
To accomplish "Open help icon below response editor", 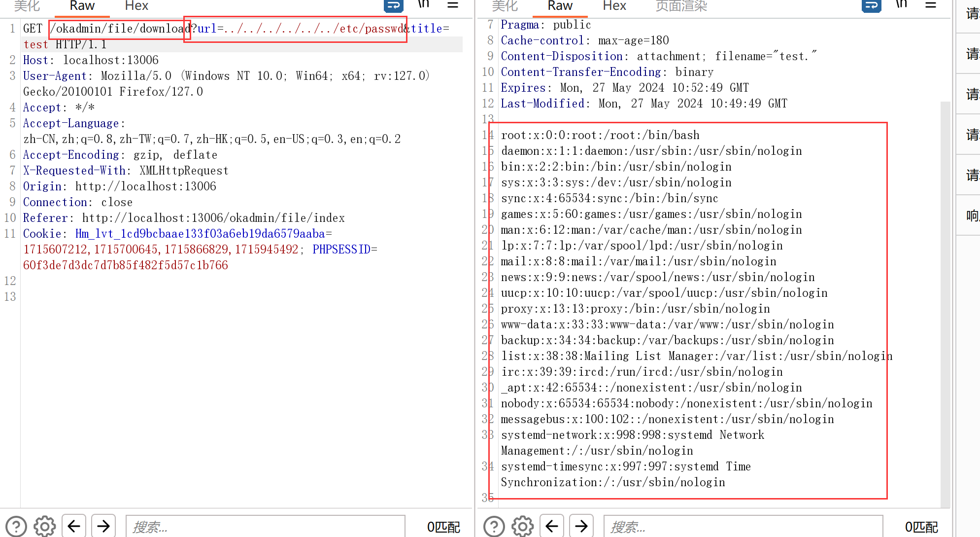I will point(494,526).
